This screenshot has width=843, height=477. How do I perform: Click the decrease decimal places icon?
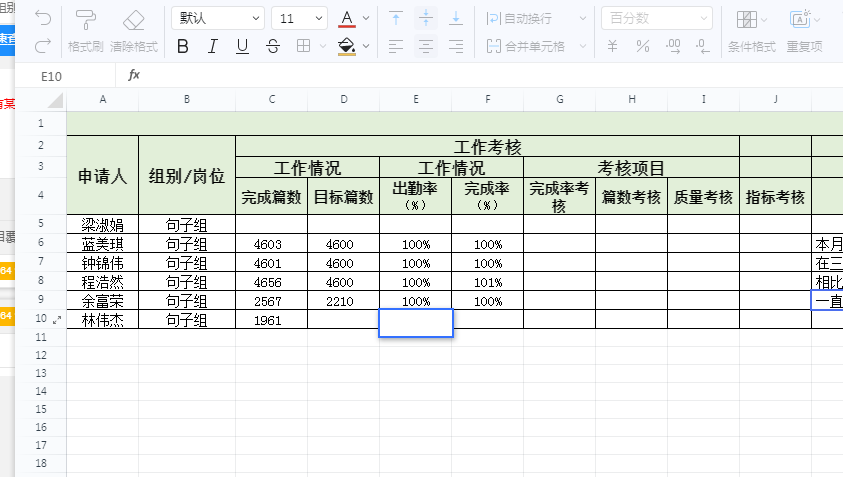point(703,46)
